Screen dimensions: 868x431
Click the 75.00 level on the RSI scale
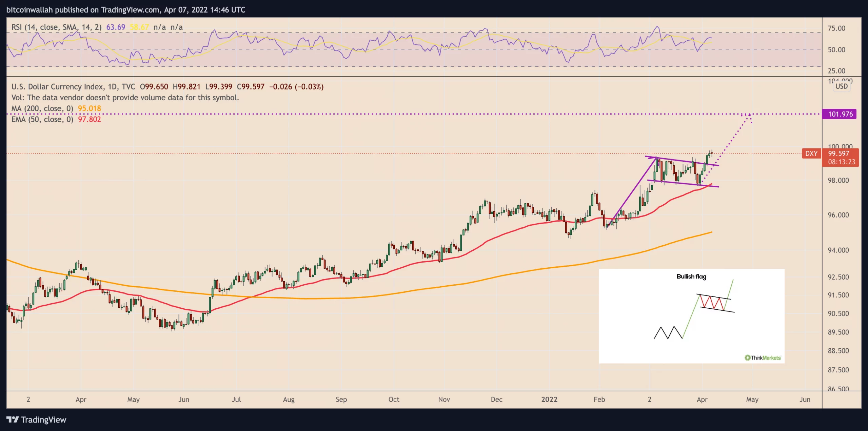click(x=836, y=28)
